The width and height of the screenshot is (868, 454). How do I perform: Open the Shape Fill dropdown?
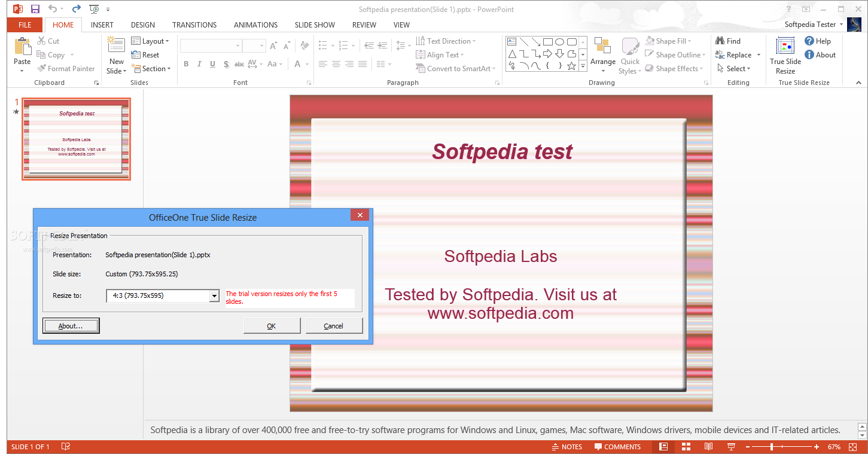(668, 41)
